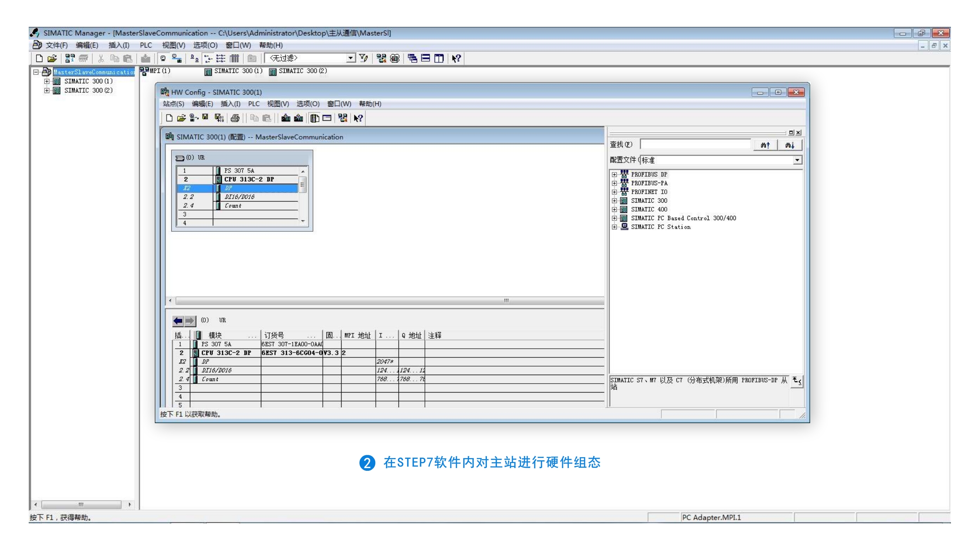Click Save and Compile icon in HW Config
Image resolution: width=980 pixels, height=551 pixels.
point(219,118)
